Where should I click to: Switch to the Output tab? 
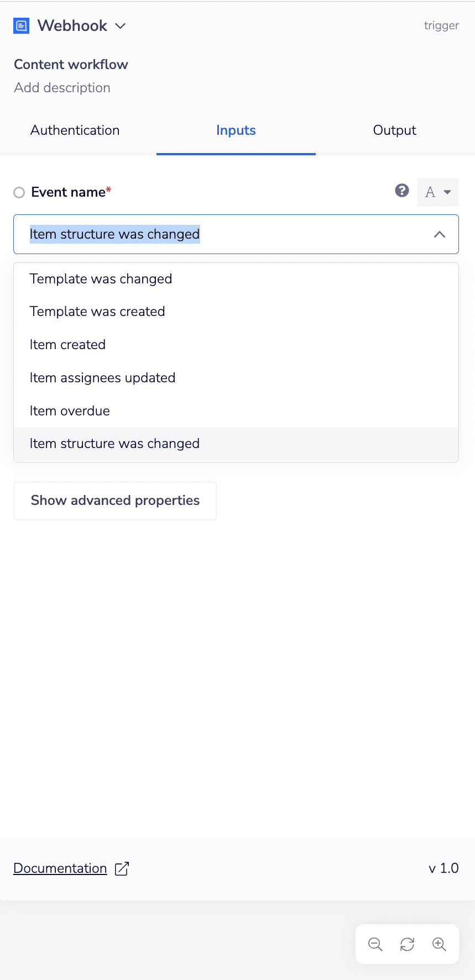point(394,130)
